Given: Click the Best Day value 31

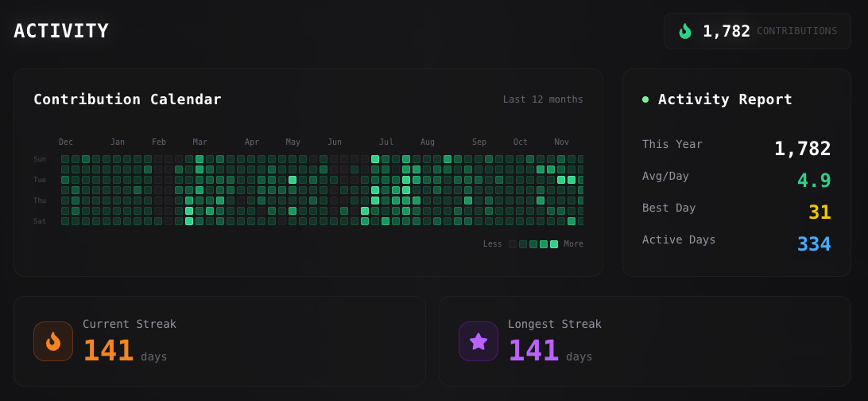Looking at the screenshot, I should 820,212.
